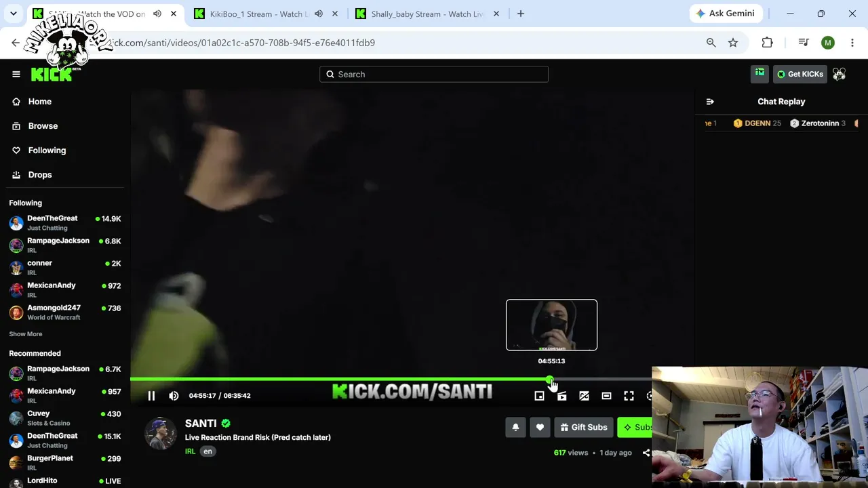Image resolution: width=868 pixels, height=488 pixels.
Task: Expand the Following list with Show more
Action: [26, 334]
